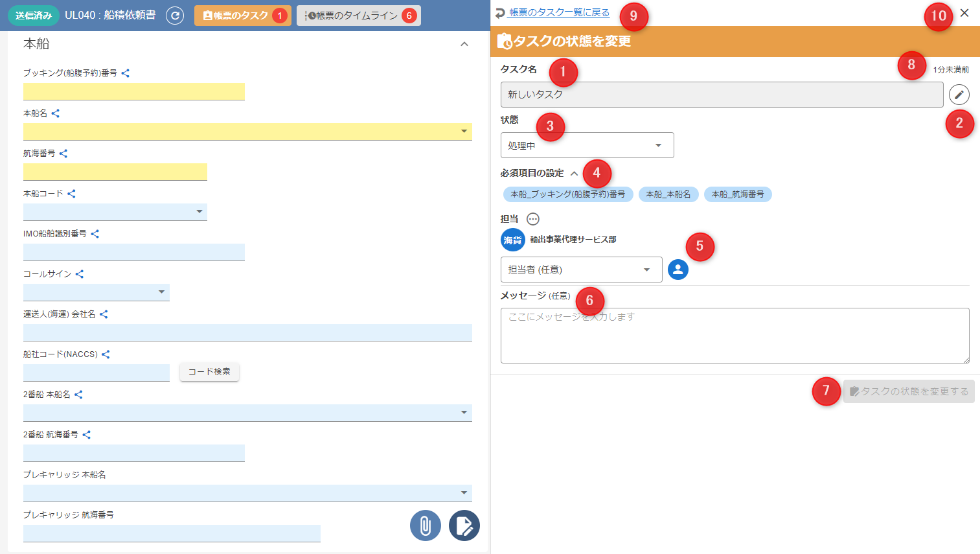Collapse the 必須項目の設定 section
980x554 pixels.
tap(574, 174)
